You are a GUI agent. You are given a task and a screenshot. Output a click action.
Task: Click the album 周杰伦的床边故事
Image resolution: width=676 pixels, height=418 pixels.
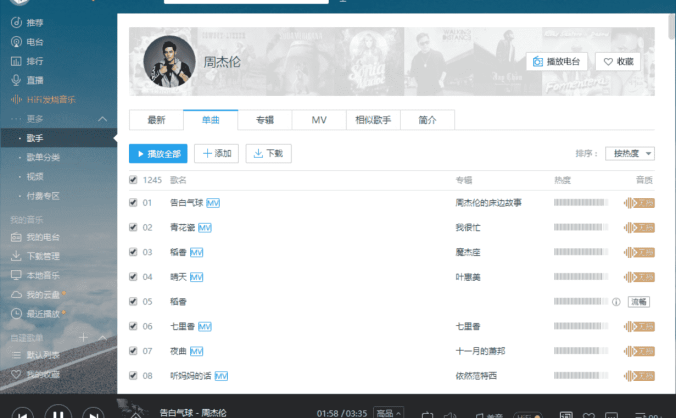click(x=488, y=203)
